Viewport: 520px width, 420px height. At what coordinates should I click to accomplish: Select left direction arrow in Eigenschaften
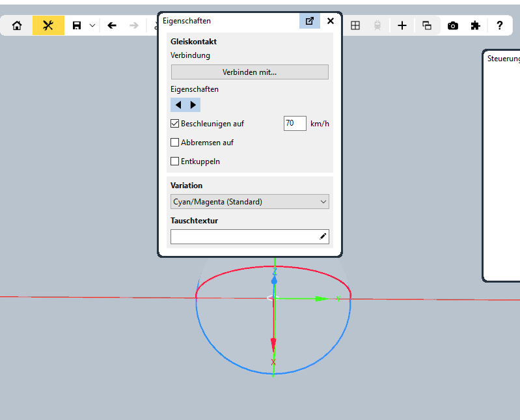178,105
